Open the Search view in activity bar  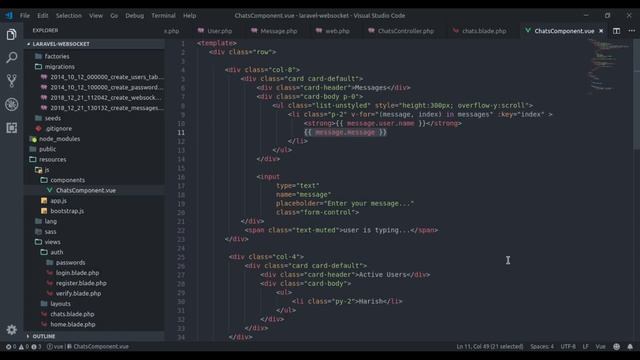click(x=11, y=58)
